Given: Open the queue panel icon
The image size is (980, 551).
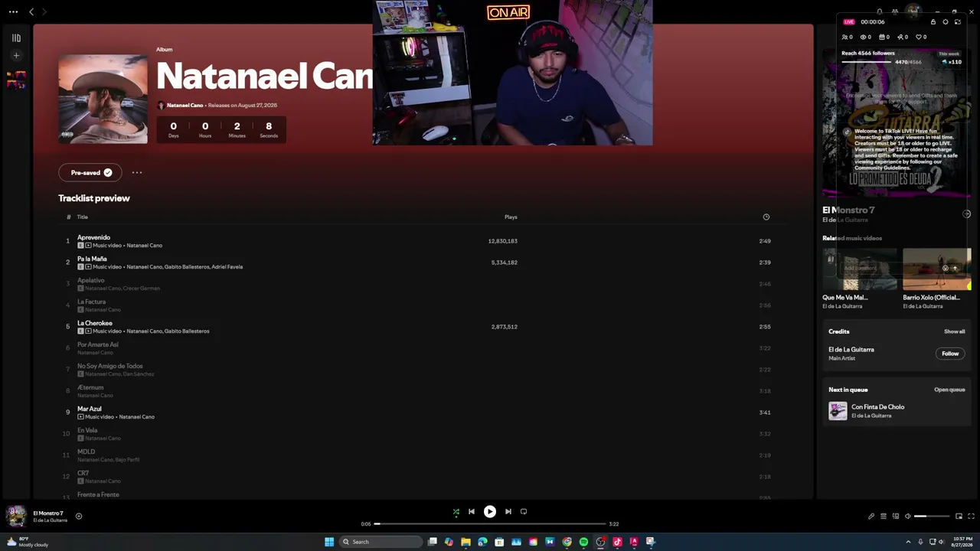Looking at the screenshot, I should (x=883, y=517).
